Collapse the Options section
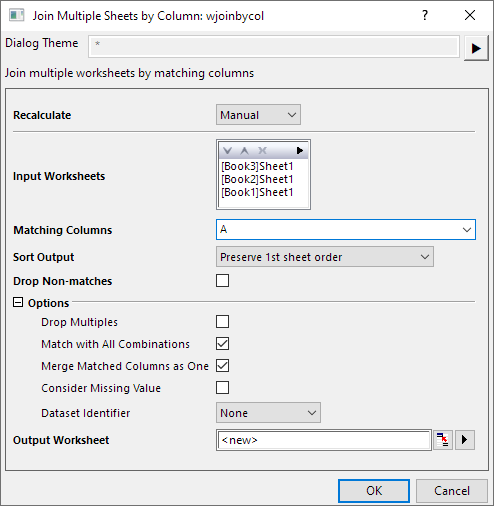This screenshot has width=494, height=506. click(x=18, y=302)
